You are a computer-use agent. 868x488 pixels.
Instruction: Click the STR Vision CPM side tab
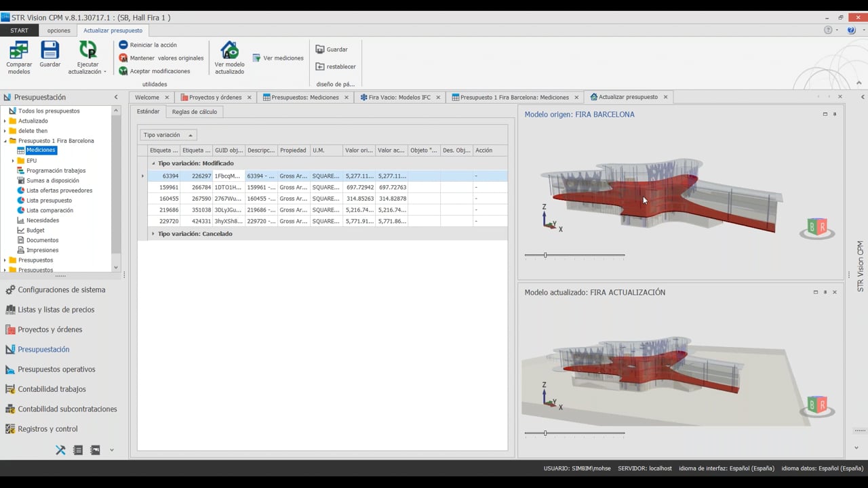point(861,266)
